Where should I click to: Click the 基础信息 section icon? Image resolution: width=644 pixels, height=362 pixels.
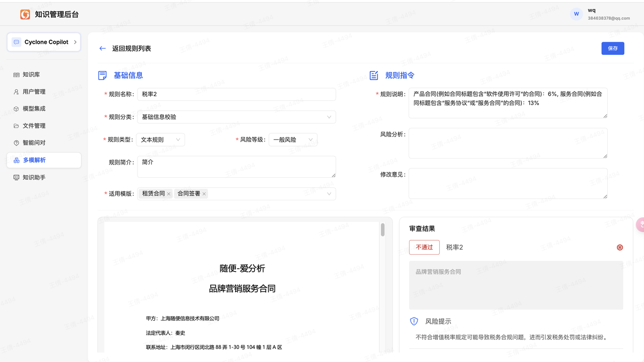tap(103, 76)
